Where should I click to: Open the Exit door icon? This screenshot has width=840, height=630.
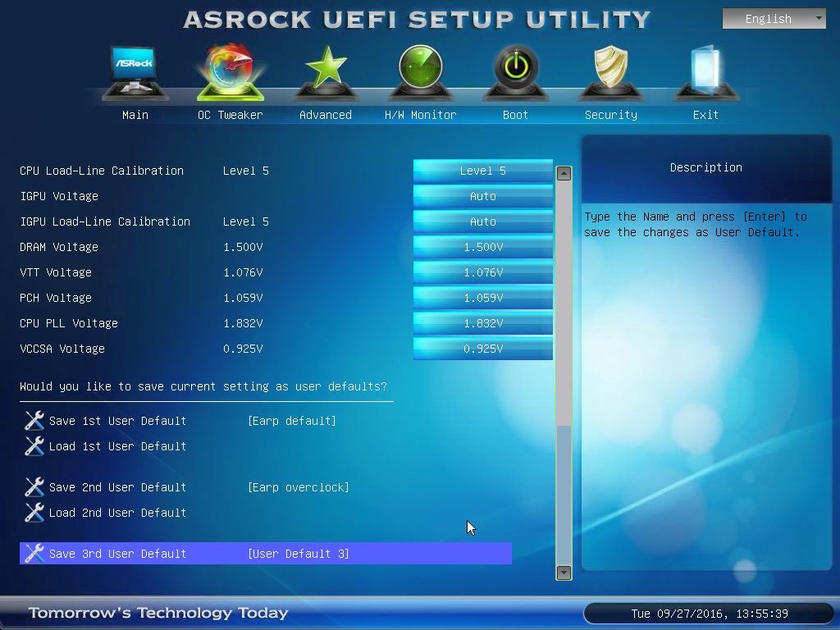tap(705, 73)
